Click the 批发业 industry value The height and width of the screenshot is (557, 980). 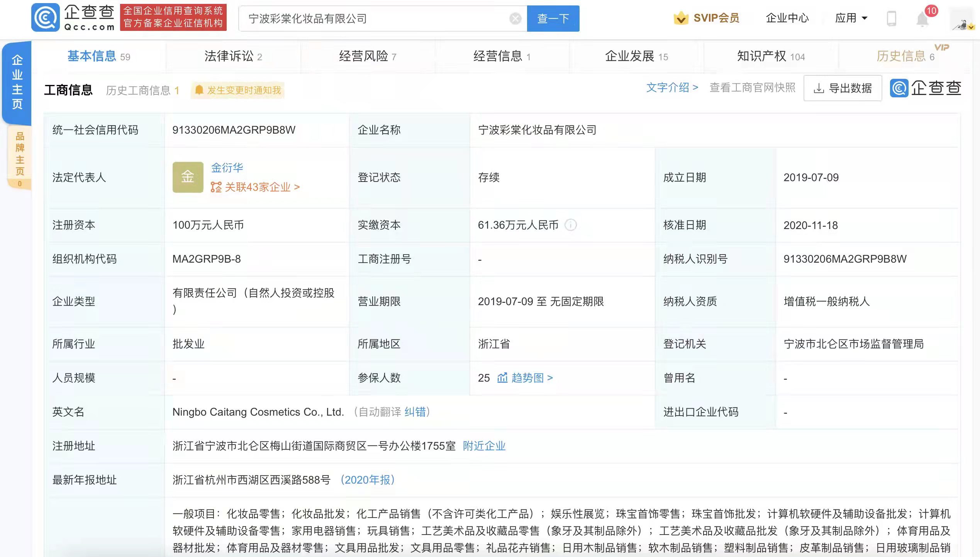click(x=188, y=344)
